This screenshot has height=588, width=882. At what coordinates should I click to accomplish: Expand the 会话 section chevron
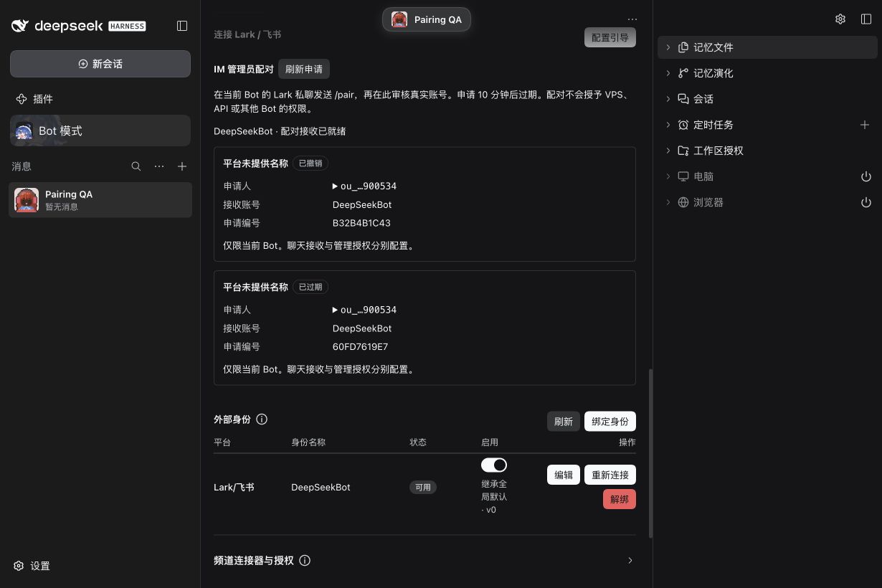coord(668,99)
